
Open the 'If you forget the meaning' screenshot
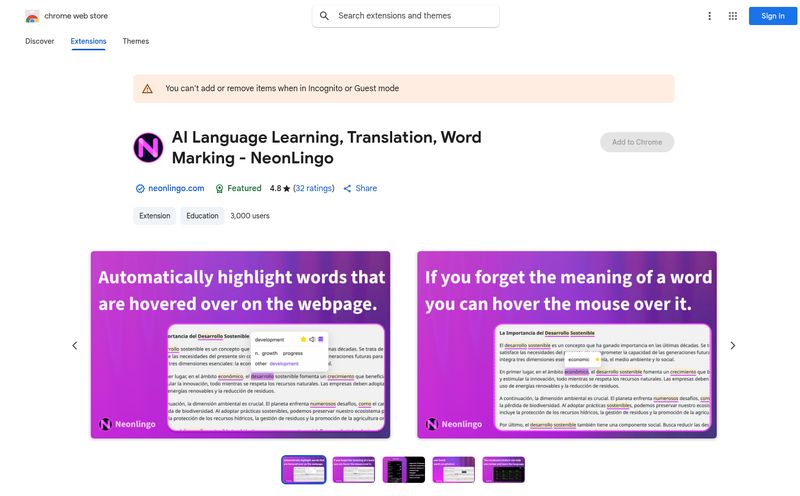[x=567, y=345]
